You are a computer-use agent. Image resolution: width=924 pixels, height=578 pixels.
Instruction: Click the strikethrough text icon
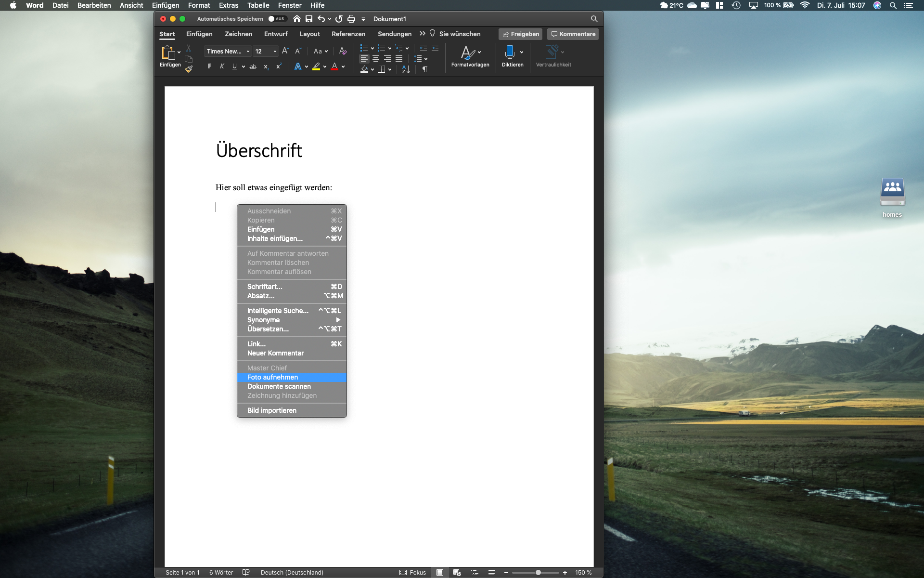(x=253, y=66)
